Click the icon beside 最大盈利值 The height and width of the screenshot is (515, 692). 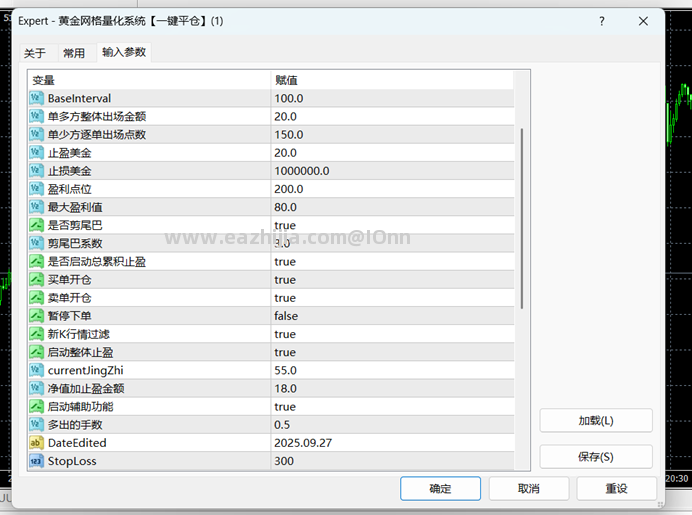(37, 207)
